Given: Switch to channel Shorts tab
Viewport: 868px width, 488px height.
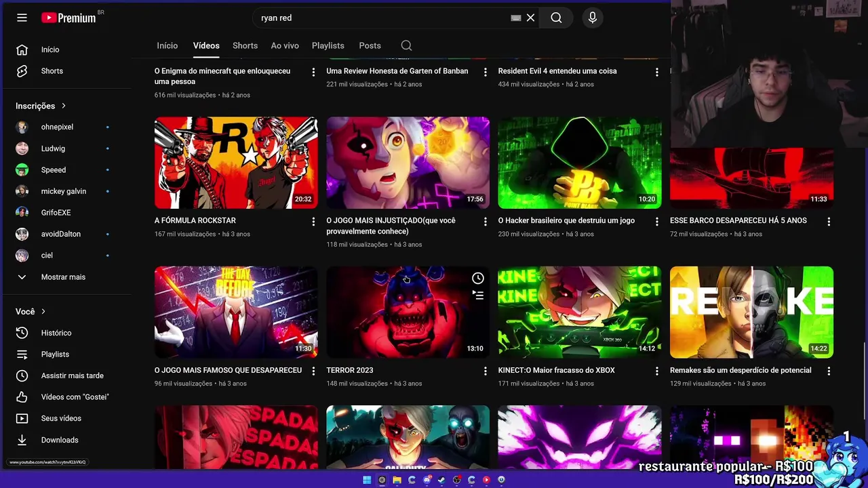Looking at the screenshot, I should point(245,45).
